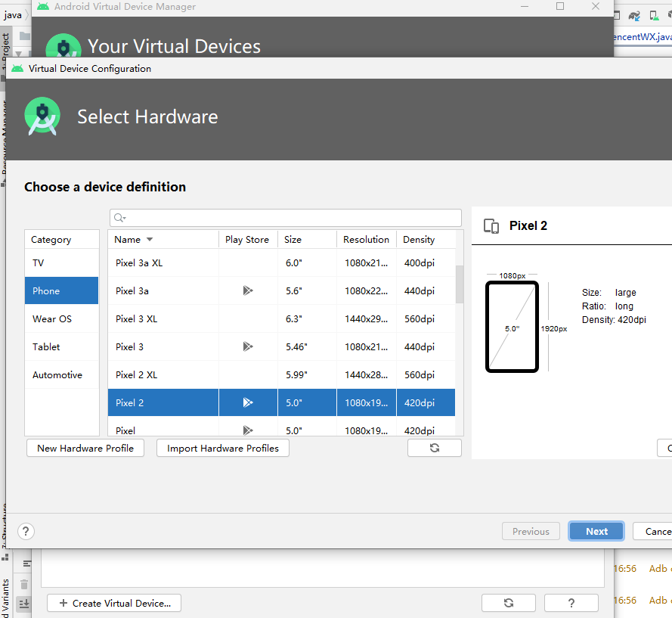Screen dimensions: 672x618
Task: Select the Tablet category
Action: [62, 346]
